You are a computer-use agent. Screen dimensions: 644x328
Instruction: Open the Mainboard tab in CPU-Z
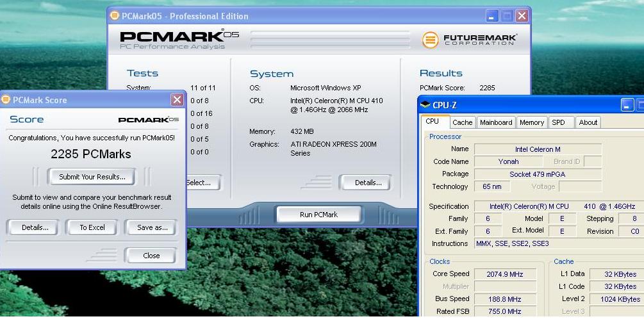coord(496,122)
